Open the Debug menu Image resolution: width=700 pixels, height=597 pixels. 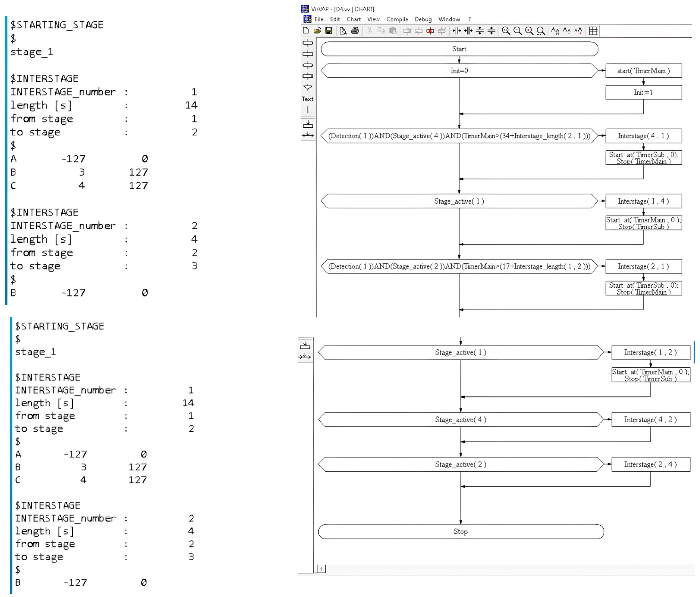point(423,19)
